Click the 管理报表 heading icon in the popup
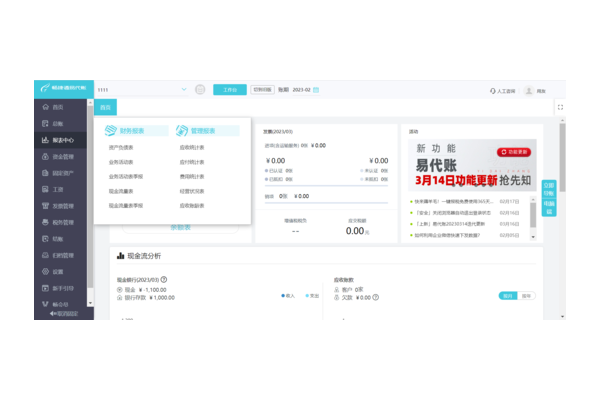This screenshot has height=400, width=600. point(182,131)
